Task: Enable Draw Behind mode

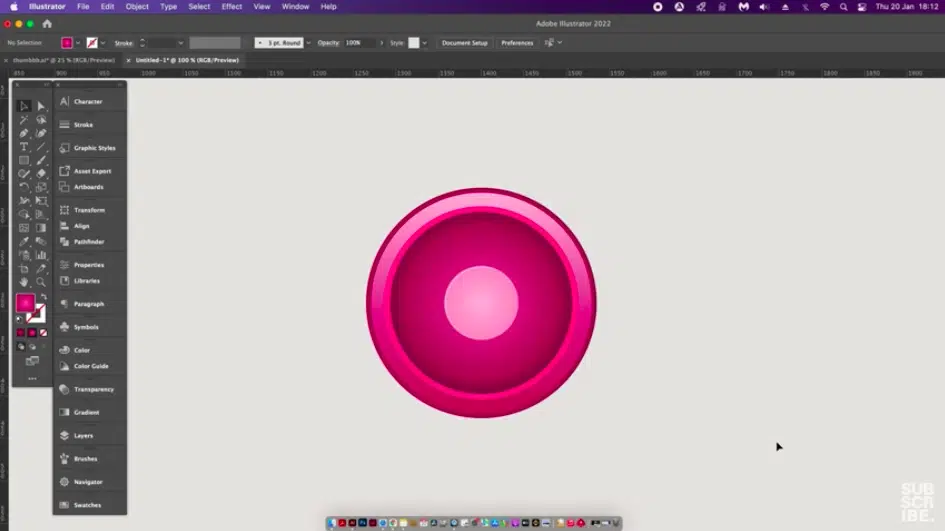Action: pyautogui.click(x=32, y=347)
